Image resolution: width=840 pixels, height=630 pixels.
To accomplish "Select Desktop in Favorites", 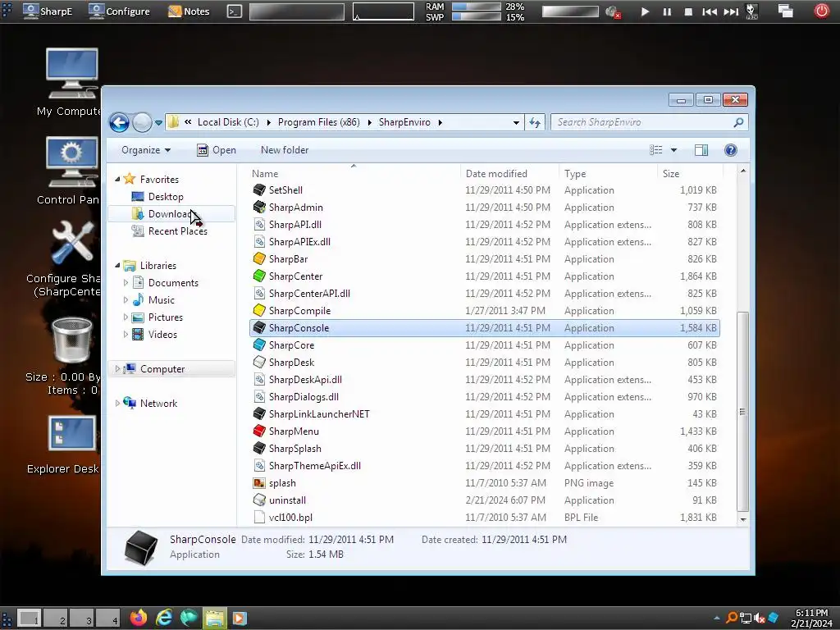I will coord(166,197).
